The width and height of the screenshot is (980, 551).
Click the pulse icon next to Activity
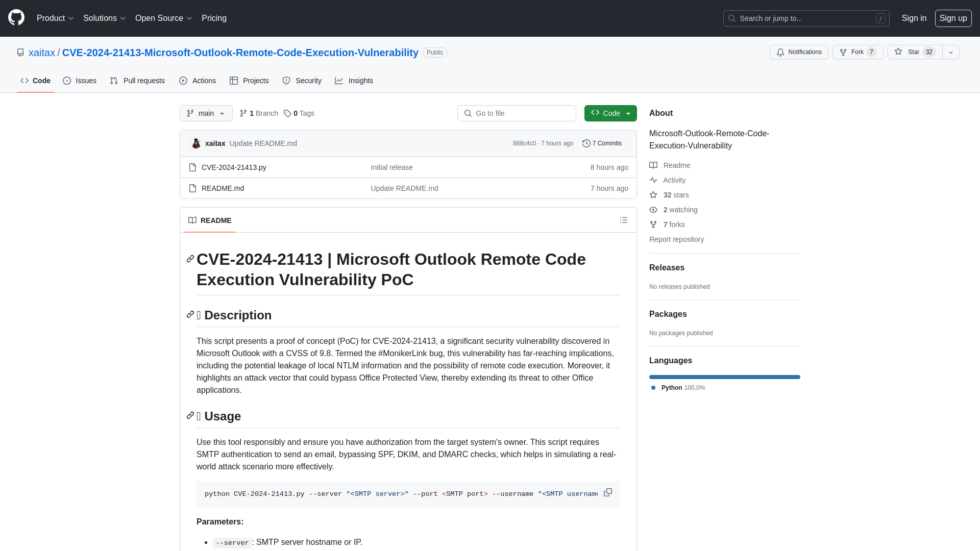click(653, 180)
